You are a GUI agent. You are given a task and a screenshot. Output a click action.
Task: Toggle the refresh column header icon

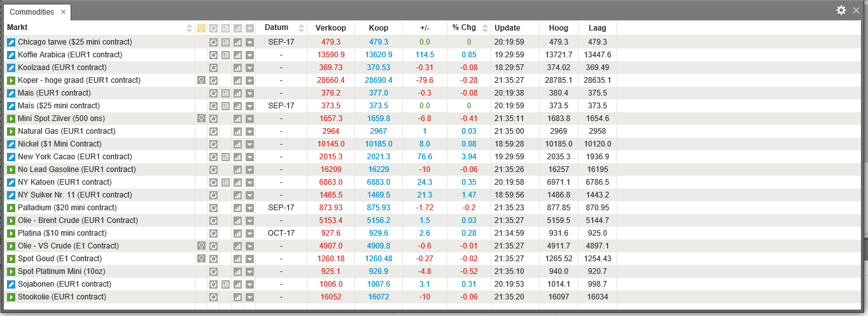214,28
